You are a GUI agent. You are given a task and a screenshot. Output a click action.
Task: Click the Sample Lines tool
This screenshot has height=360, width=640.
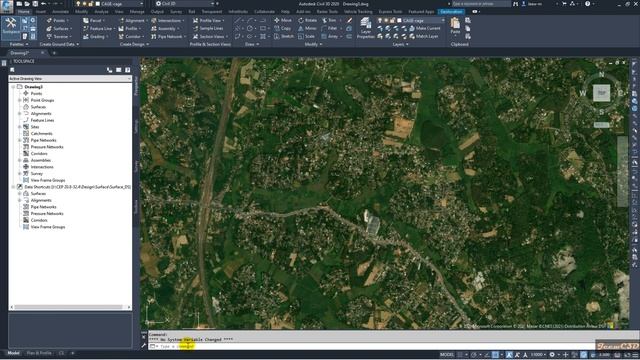(x=208, y=29)
